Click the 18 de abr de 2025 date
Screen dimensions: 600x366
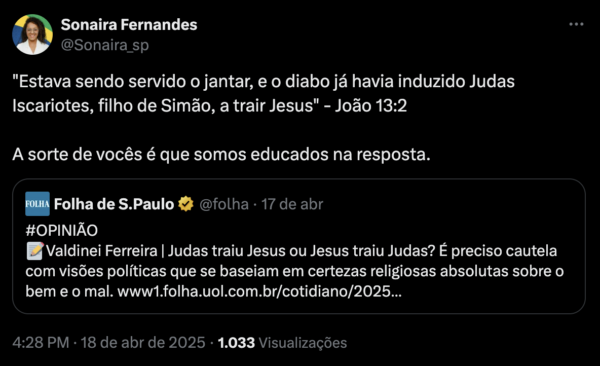143,343
